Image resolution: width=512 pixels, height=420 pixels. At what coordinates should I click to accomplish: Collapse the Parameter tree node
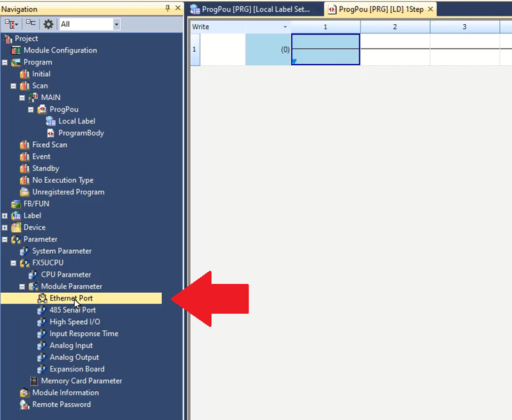4,239
